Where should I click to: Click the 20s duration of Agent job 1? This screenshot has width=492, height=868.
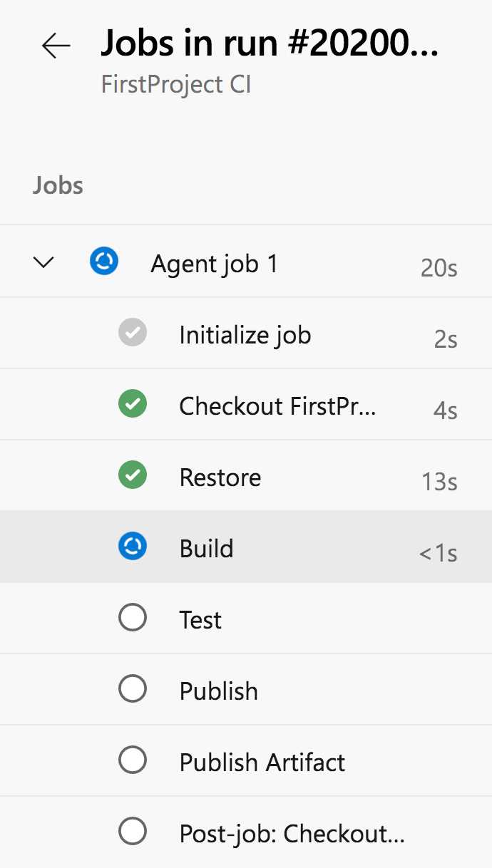click(438, 268)
